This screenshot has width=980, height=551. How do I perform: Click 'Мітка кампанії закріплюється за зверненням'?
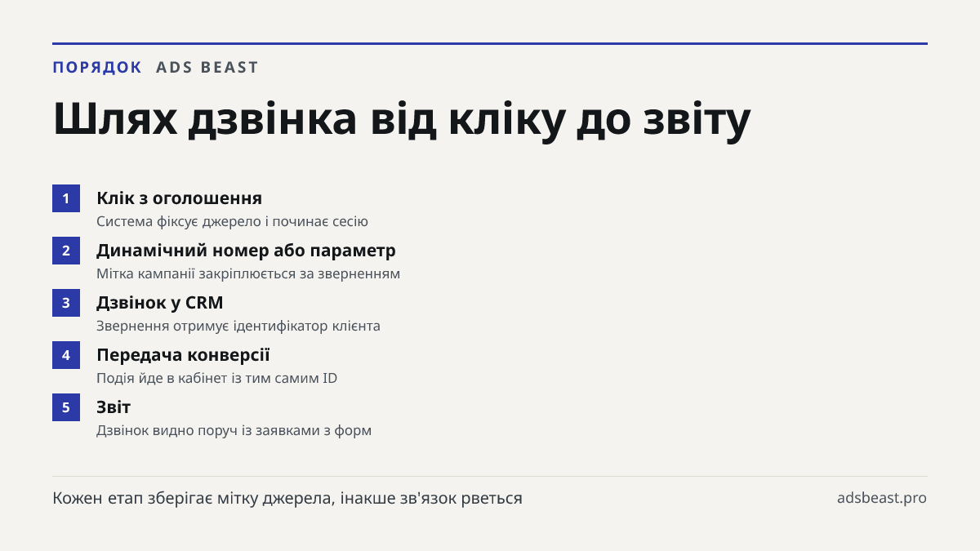pyautogui.click(x=248, y=273)
